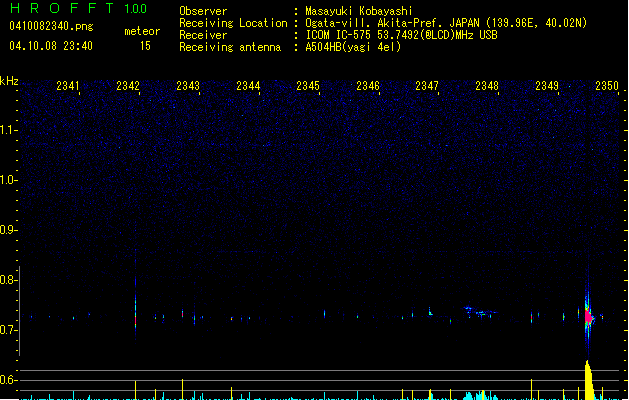Image resolution: width=629 pixels, height=400 pixels.
Task: Click the 2344 time marker
Action: (x=248, y=86)
